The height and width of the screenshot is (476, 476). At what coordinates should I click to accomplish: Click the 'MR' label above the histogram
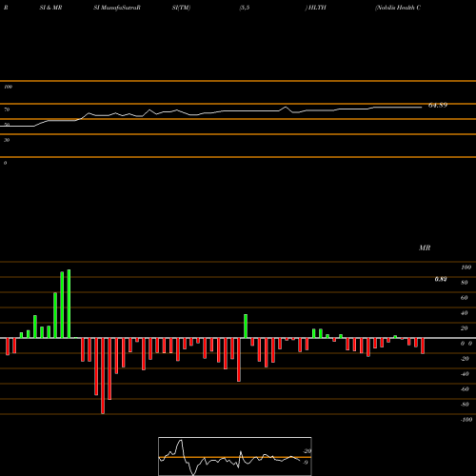pyautogui.click(x=425, y=248)
